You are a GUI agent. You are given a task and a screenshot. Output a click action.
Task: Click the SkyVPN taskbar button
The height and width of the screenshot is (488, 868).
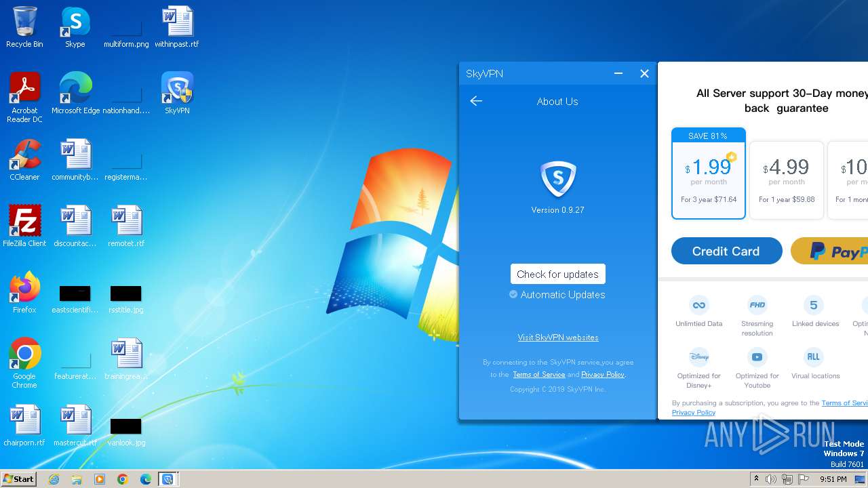tap(167, 479)
